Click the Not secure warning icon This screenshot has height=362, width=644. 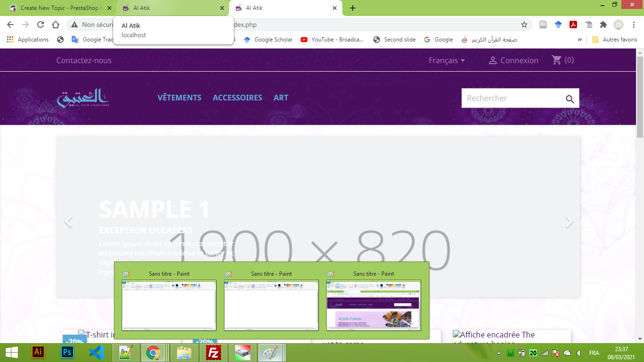click(x=74, y=25)
